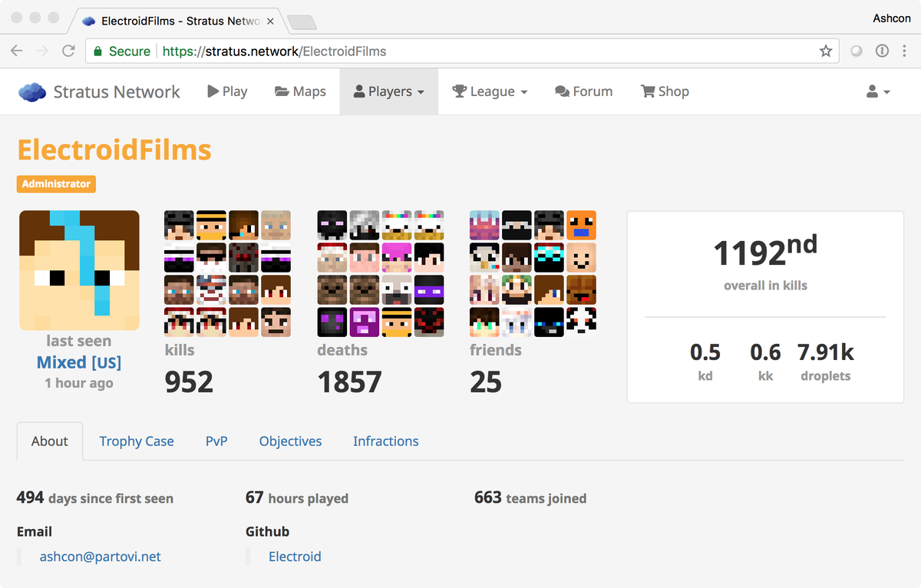Click the first enderman avatar in deaths grid
921x588 pixels.
point(332,226)
